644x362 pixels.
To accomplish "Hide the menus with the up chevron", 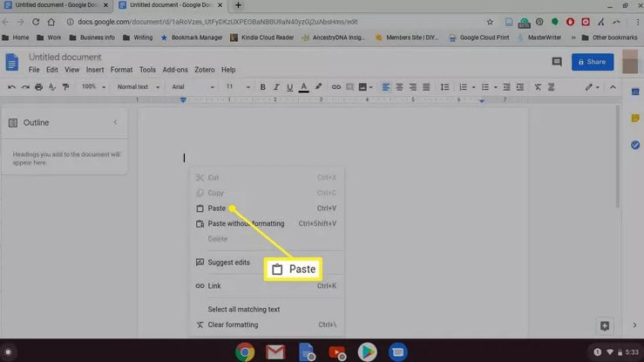I will point(613,87).
